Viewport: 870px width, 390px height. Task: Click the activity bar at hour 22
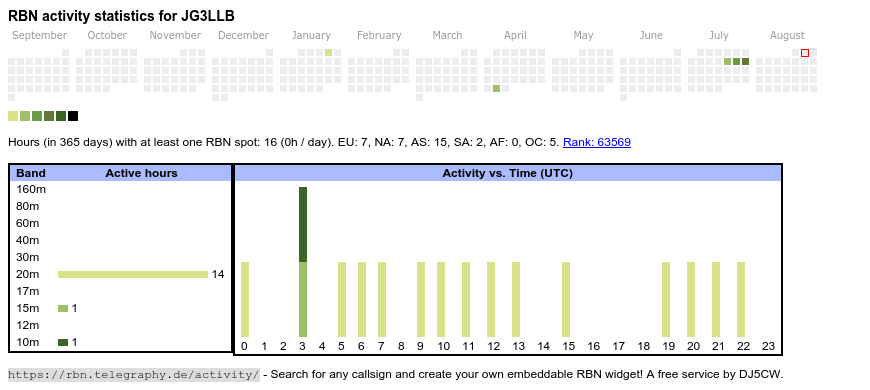tap(741, 299)
